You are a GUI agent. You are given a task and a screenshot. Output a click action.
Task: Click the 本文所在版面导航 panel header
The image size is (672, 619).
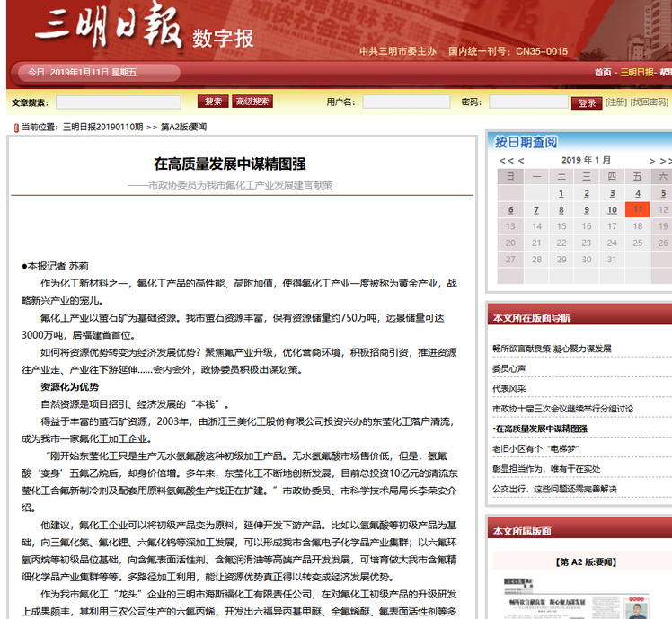pyautogui.click(x=532, y=318)
